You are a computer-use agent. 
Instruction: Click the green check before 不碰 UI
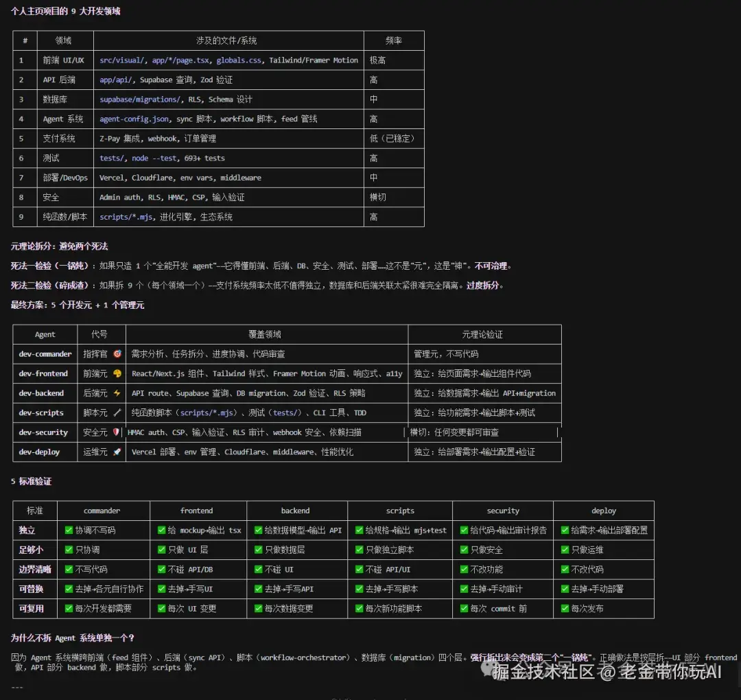pyautogui.click(x=259, y=570)
